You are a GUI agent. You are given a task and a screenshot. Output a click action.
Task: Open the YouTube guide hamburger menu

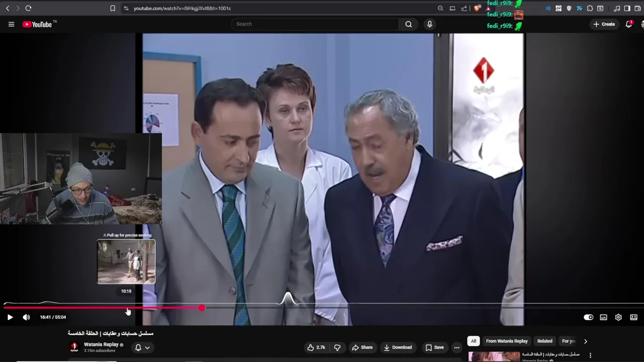tap(11, 24)
